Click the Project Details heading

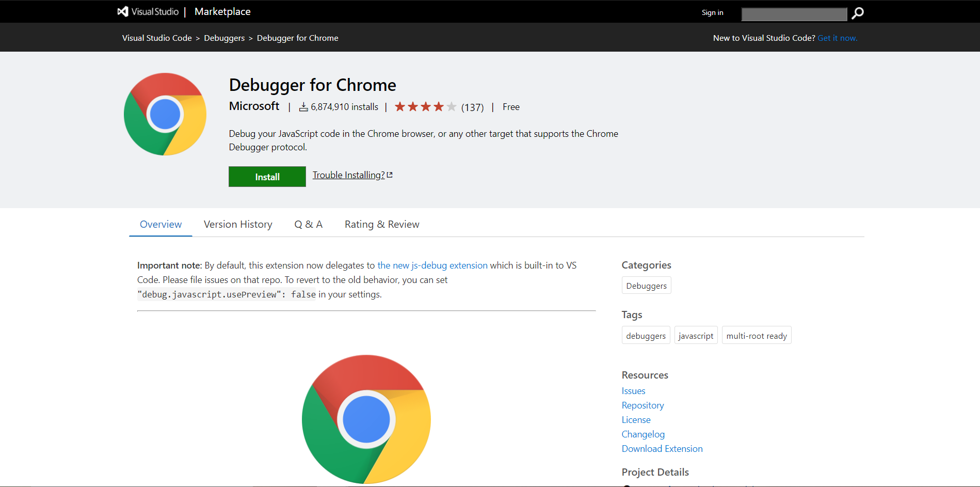click(x=655, y=472)
